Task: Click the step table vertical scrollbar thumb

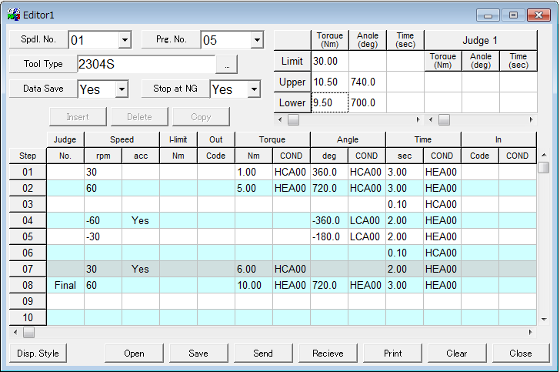Action: tap(544, 167)
